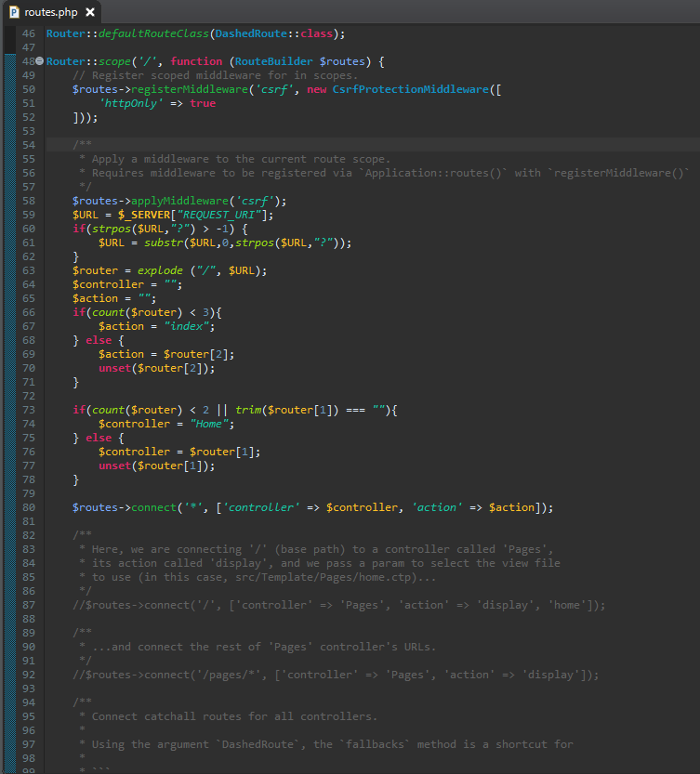Click line number 80 in the gutter
This screenshot has height=774, width=700.
click(29, 507)
